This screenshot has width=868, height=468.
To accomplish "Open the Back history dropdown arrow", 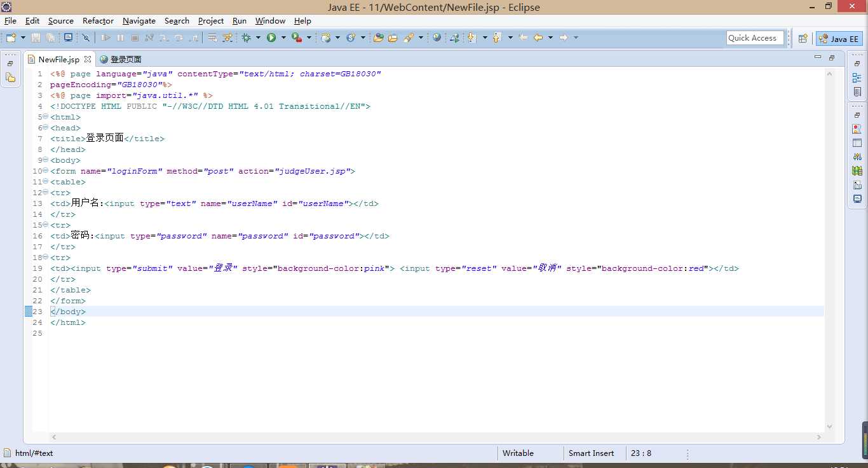I will pos(550,38).
